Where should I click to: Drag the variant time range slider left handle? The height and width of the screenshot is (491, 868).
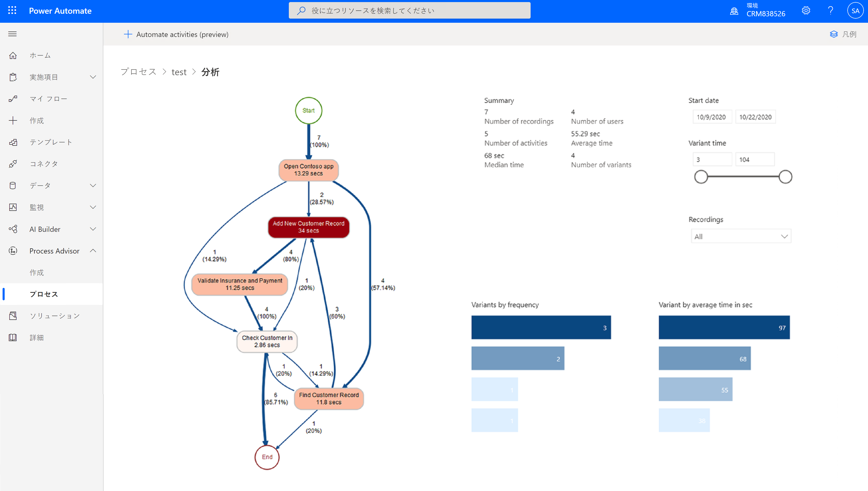[x=702, y=177]
